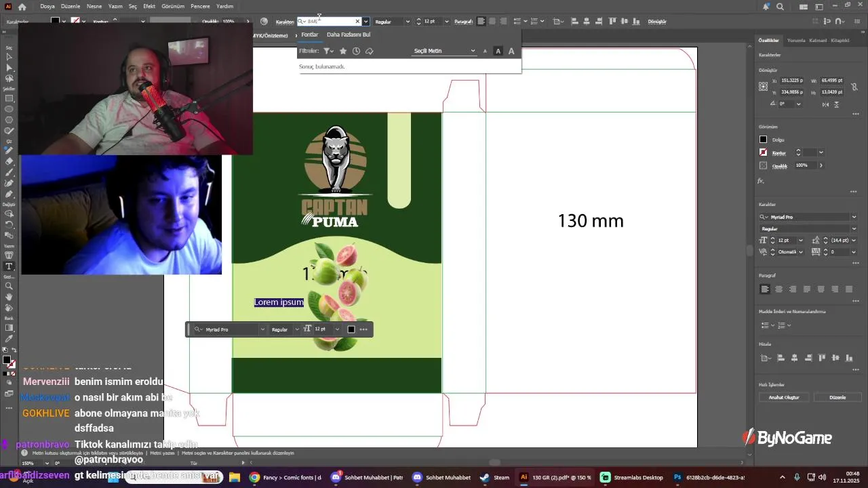Open more options in floating text bar
The image size is (868, 488).
tap(363, 329)
